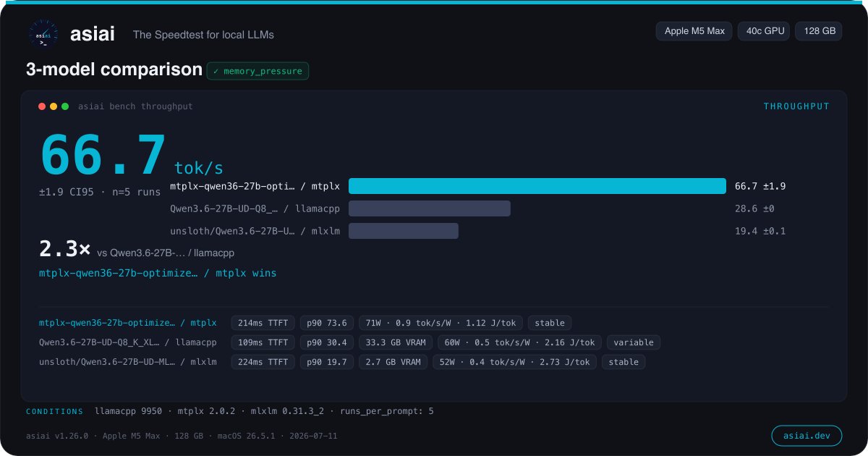Click the '66.7 ±1.9' bar value
Screen dimensions: 868x456
point(760,186)
